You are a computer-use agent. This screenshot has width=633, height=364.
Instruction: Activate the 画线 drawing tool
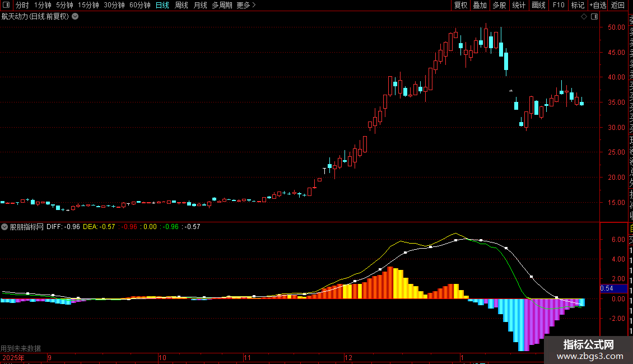tap(538, 5)
